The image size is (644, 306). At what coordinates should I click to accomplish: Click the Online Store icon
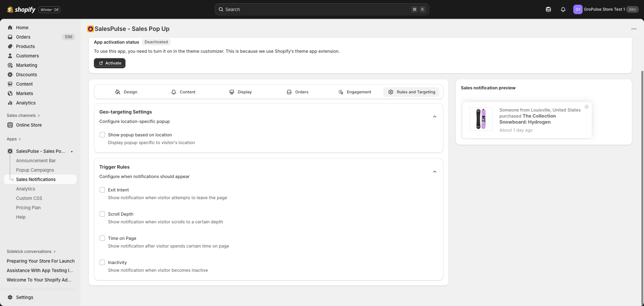tap(10, 125)
